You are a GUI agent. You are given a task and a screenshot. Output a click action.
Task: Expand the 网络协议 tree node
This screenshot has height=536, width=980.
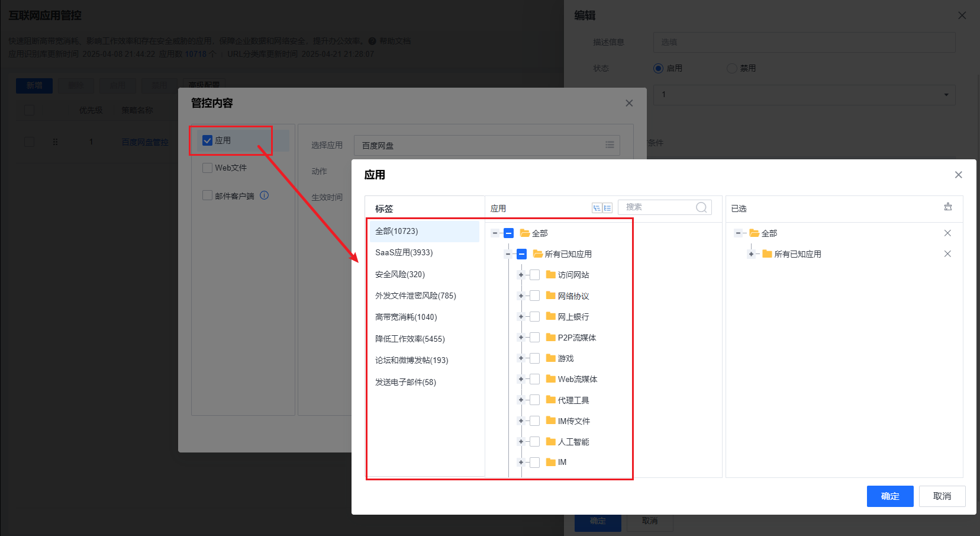521,296
